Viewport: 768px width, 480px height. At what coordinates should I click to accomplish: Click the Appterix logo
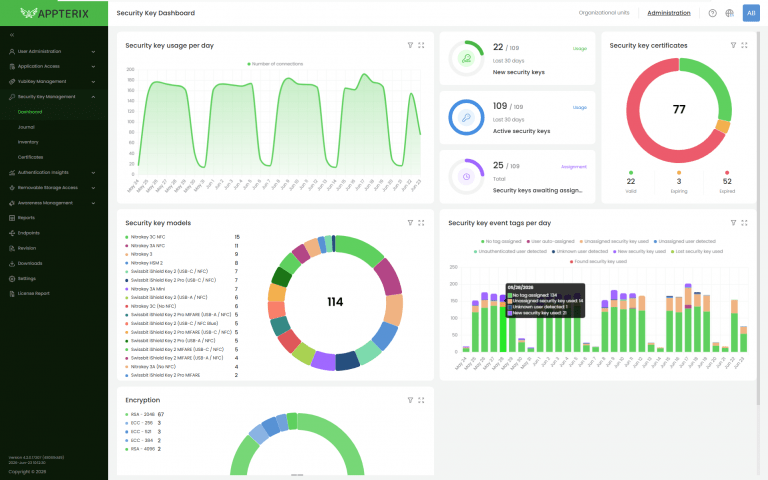(x=54, y=13)
